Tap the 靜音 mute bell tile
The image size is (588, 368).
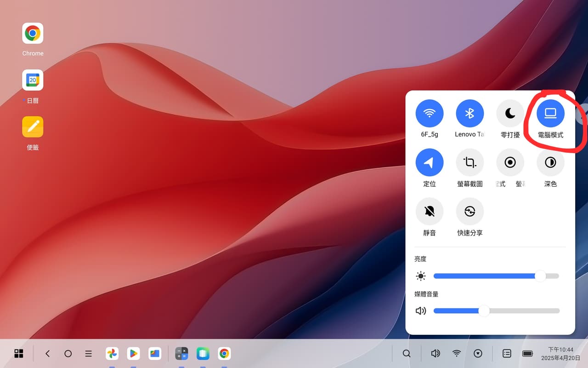pos(430,212)
